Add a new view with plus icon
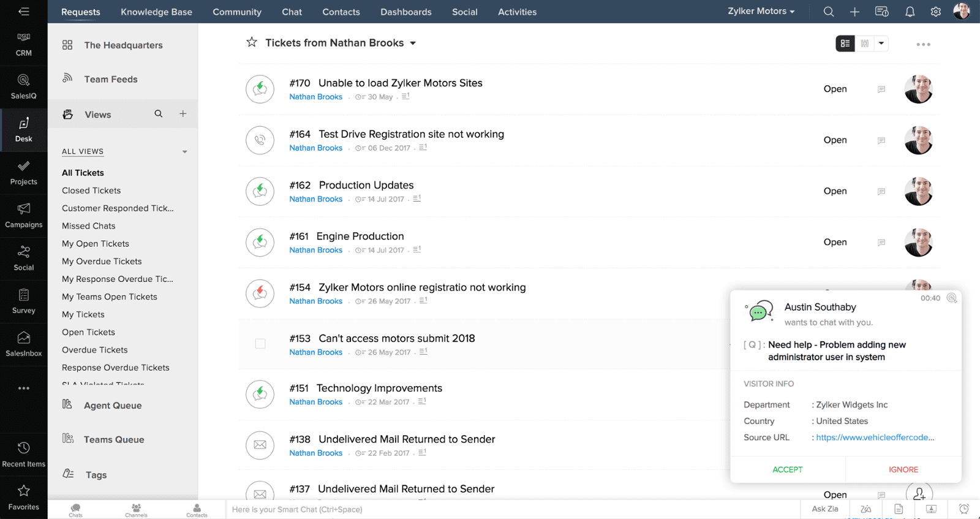The width and height of the screenshot is (980, 519). click(183, 114)
